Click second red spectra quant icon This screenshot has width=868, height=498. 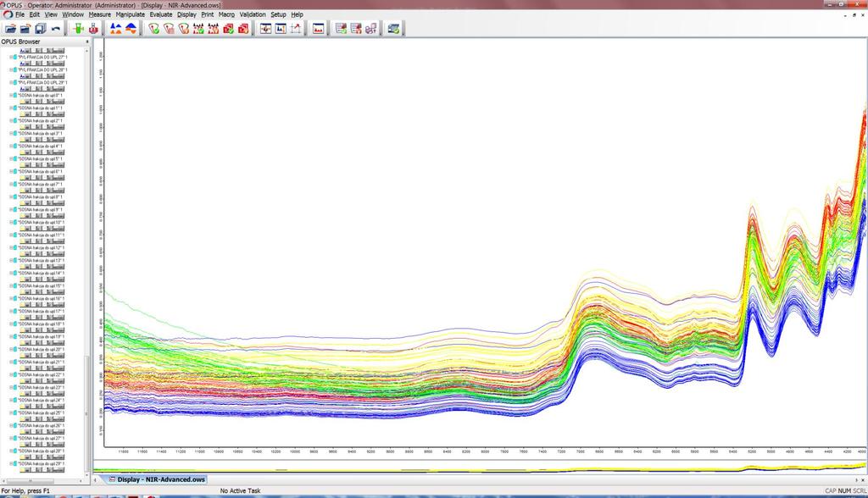coord(213,28)
